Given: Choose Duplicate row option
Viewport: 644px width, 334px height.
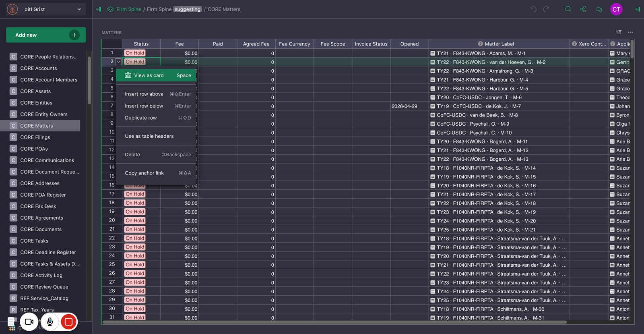Looking at the screenshot, I should pyautogui.click(x=156, y=118).
